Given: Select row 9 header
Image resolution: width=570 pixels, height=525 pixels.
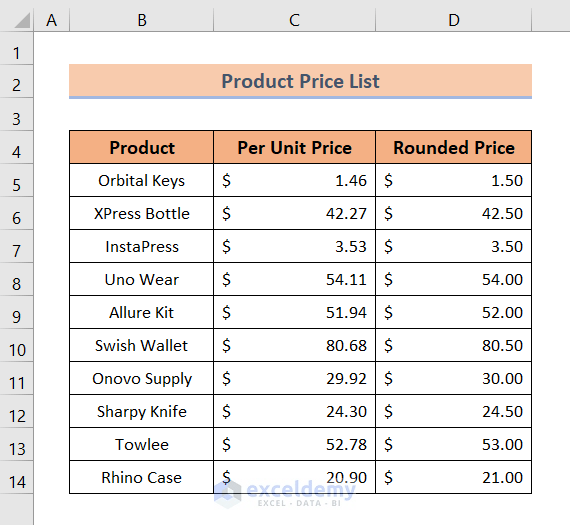Looking at the screenshot, I should 16,312.
